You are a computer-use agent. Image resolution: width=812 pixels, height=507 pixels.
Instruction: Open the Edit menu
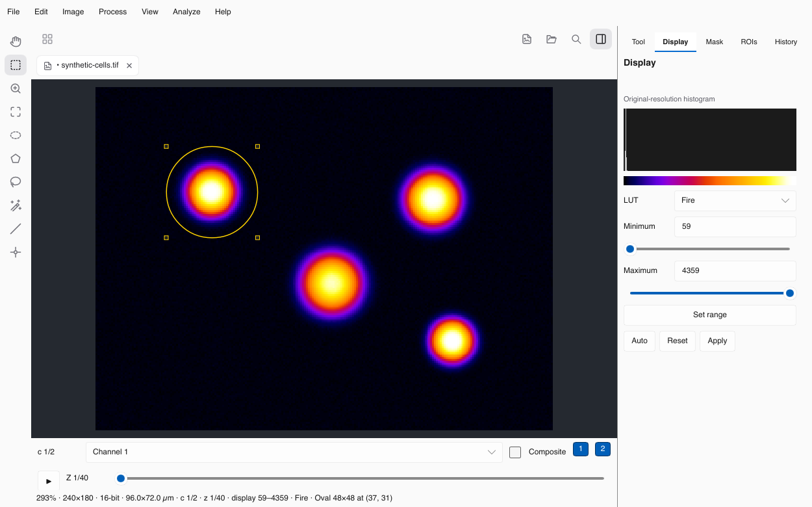(x=41, y=12)
